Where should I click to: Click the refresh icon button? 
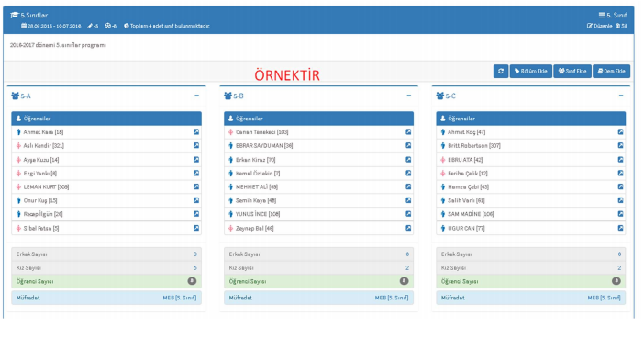point(501,71)
